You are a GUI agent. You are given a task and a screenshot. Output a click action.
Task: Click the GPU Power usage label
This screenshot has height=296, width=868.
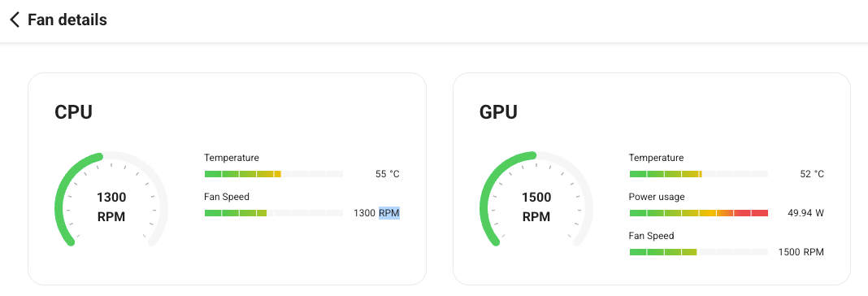657,197
